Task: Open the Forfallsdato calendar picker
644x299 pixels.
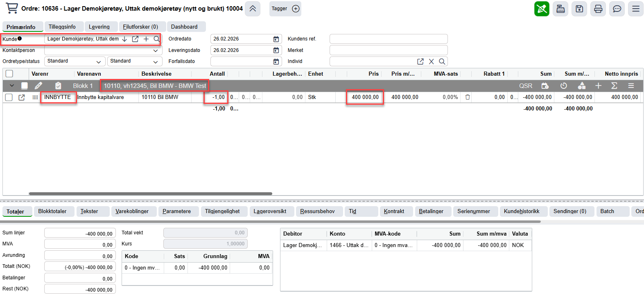Action: click(276, 61)
